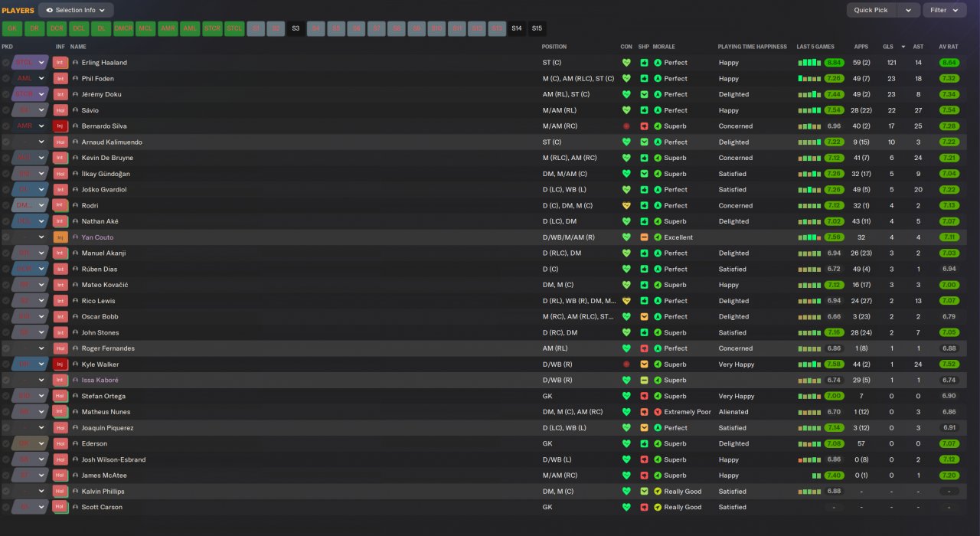
Task: Select the S15 substitute slot
Action: [x=537, y=29]
